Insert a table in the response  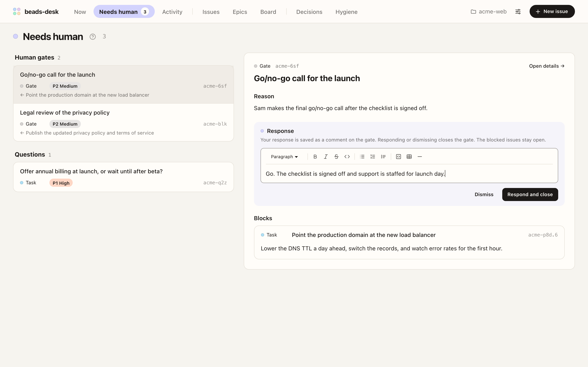(409, 157)
